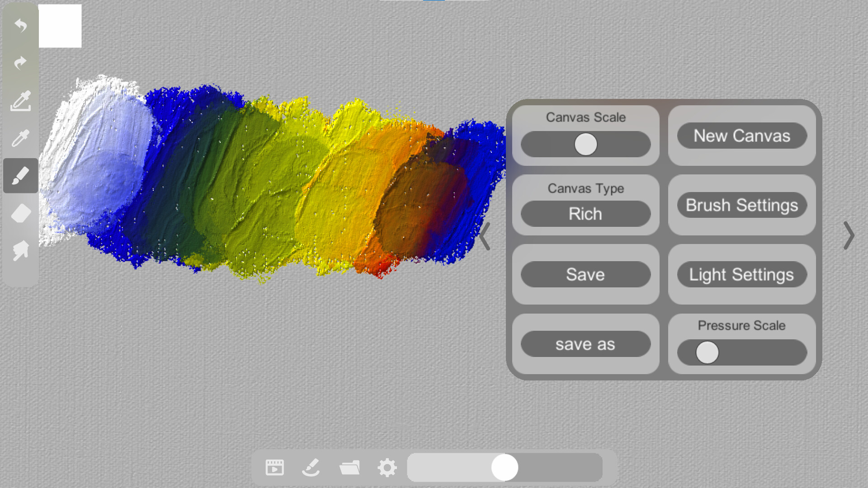Open the tutorial video icon

pos(274,468)
